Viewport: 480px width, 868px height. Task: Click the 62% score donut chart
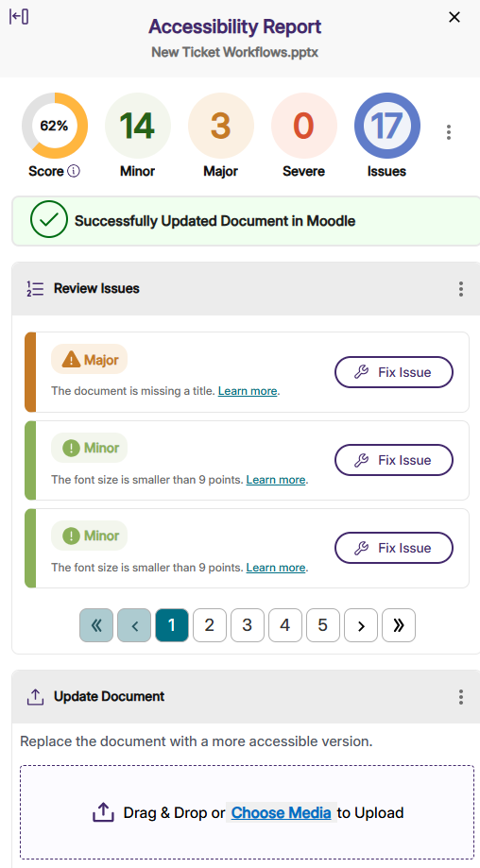click(x=55, y=126)
